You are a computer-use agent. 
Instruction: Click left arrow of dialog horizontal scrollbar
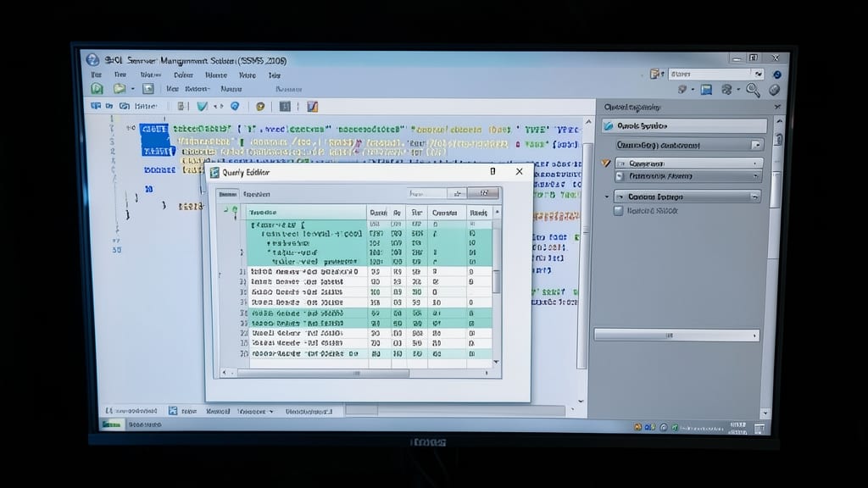click(x=224, y=373)
